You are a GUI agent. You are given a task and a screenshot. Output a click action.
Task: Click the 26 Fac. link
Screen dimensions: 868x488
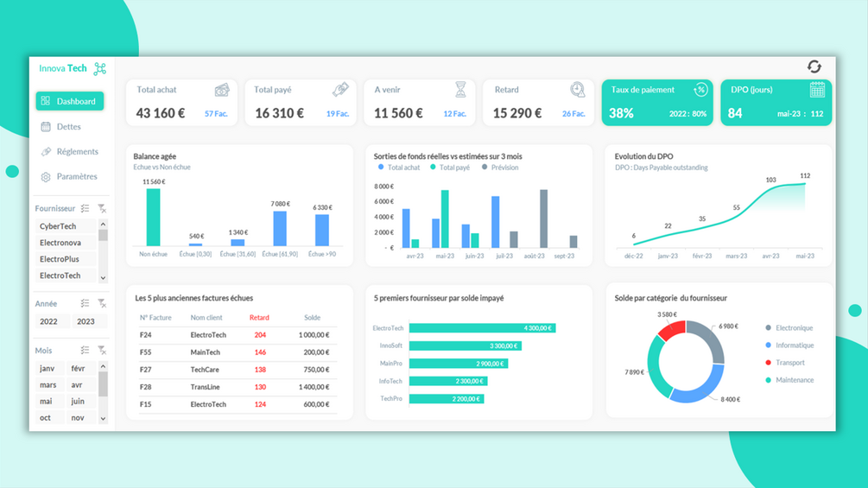click(x=574, y=114)
